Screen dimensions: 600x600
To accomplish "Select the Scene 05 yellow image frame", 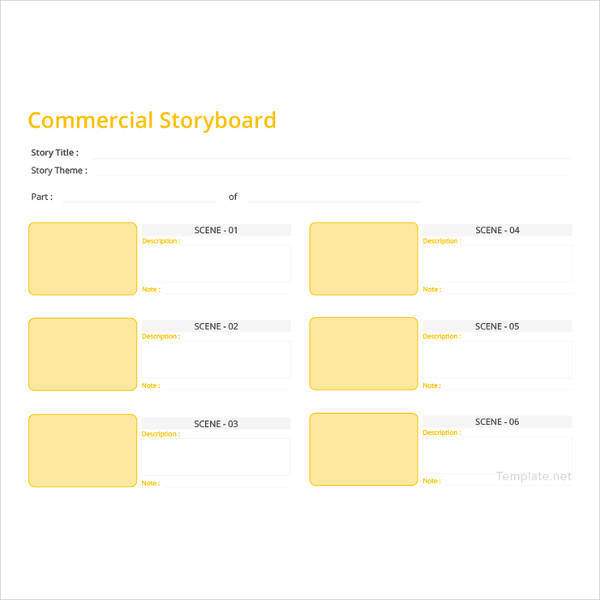I will click(364, 354).
